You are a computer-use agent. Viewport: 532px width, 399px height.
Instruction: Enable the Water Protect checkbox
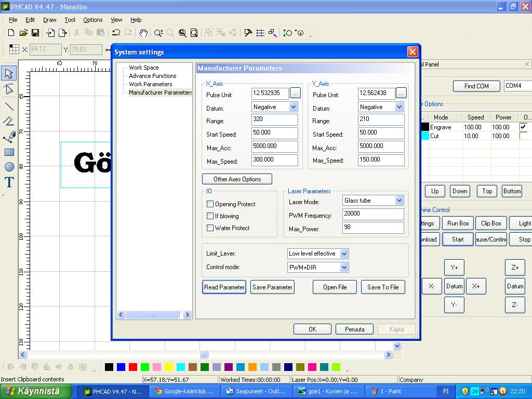tap(210, 228)
